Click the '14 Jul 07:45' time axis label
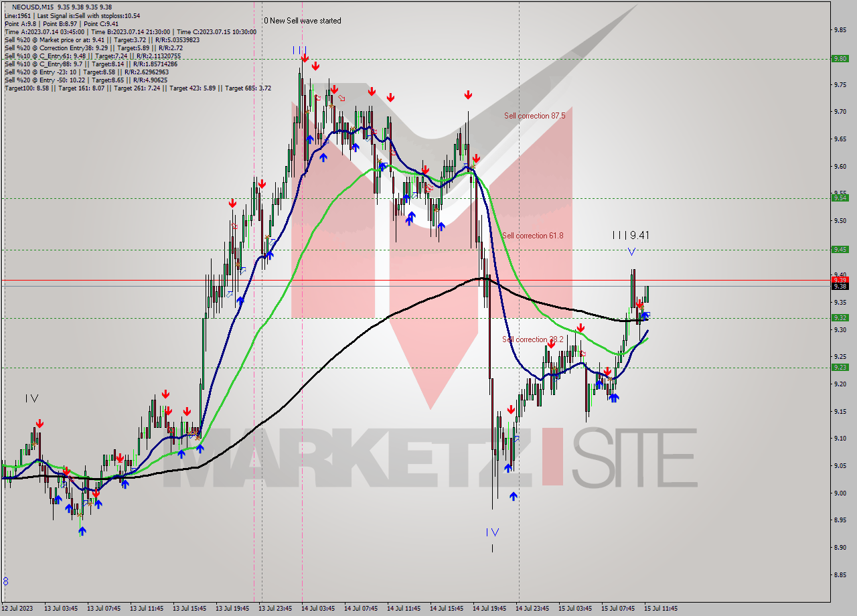The image size is (857, 616). coord(361,609)
